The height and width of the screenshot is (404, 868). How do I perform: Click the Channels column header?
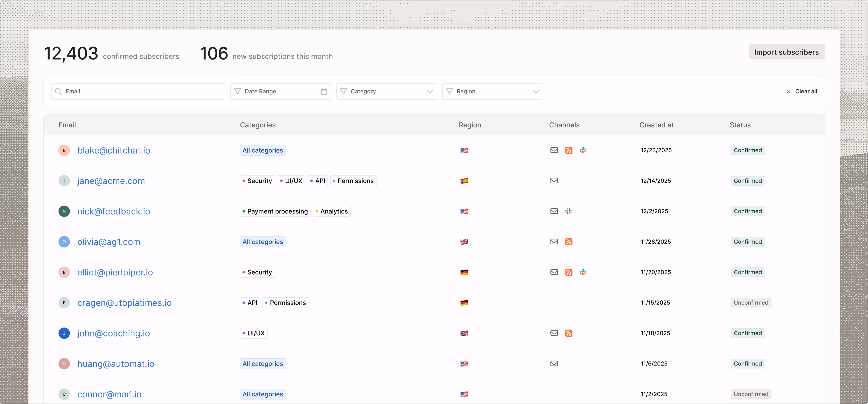click(564, 125)
